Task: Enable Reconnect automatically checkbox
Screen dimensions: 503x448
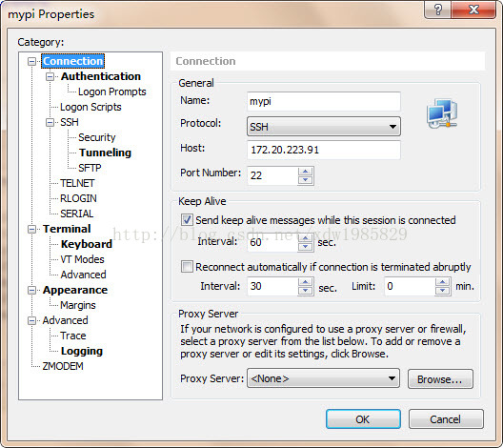Action: point(187,266)
